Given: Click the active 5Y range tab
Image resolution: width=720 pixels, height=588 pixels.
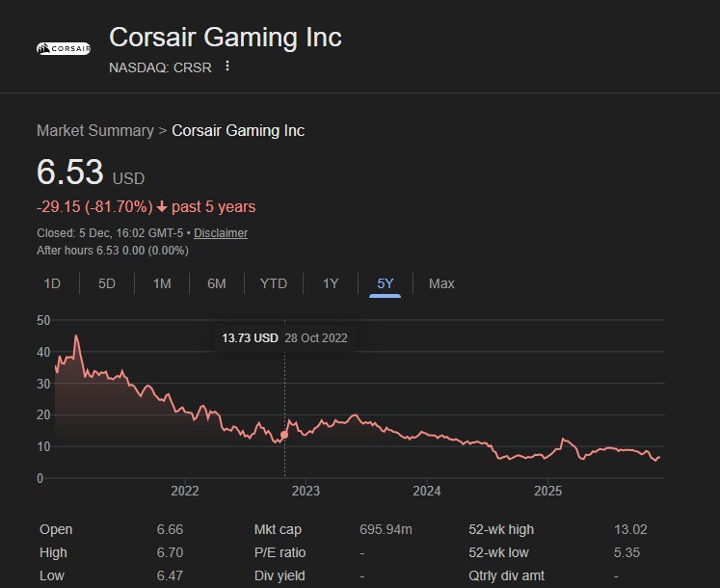Looking at the screenshot, I should [385, 283].
